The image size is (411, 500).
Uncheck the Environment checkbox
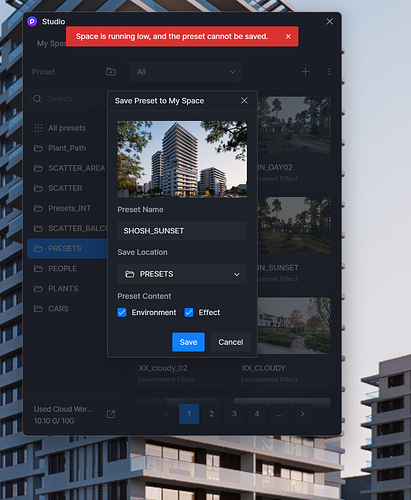(x=122, y=312)
